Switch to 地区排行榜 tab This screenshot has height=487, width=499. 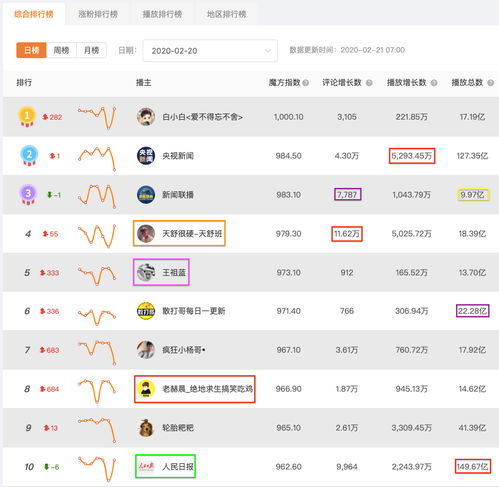(226, 14)
